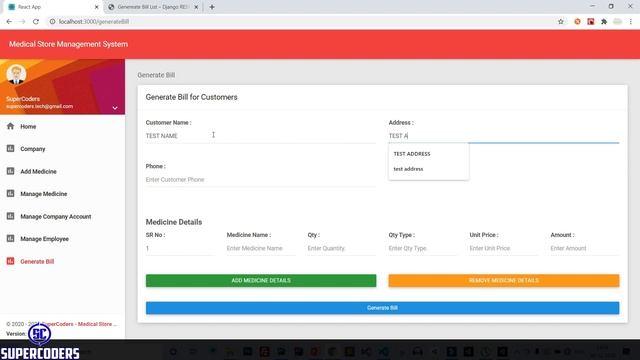The image size is (640, 360).
Task: Select TEST ADDRESS autocomplete suggestion
Action: 428,154
